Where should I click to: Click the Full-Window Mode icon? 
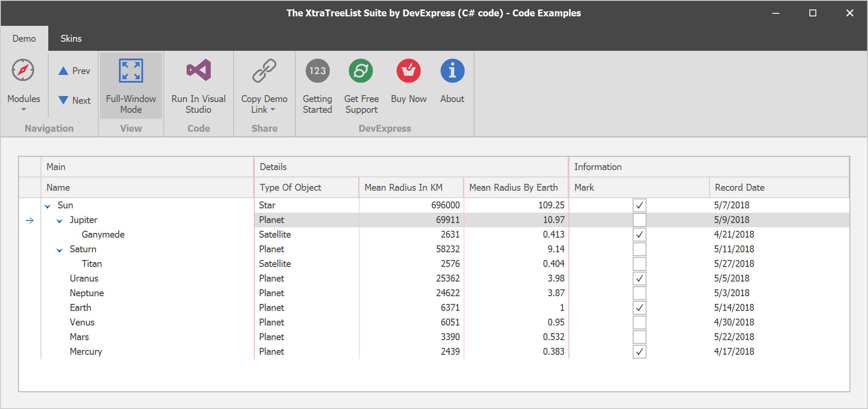click(131, 71)
